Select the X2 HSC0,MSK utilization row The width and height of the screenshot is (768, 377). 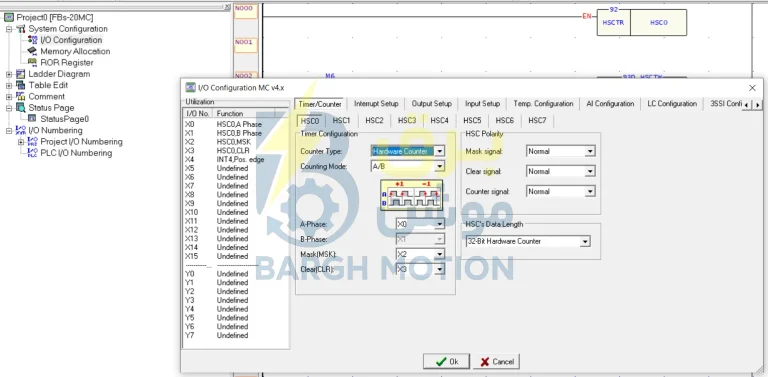(x=235, y=142)
